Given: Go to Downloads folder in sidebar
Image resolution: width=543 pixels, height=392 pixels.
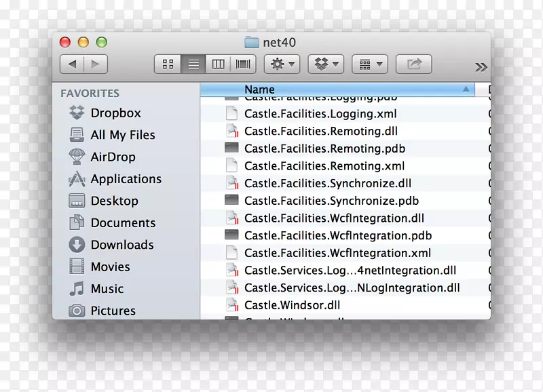Looking at the screenshot, I should (122, 245).
